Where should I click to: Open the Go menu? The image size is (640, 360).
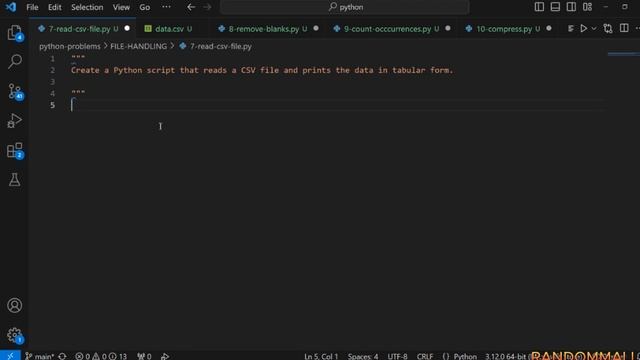pos(144,7)
